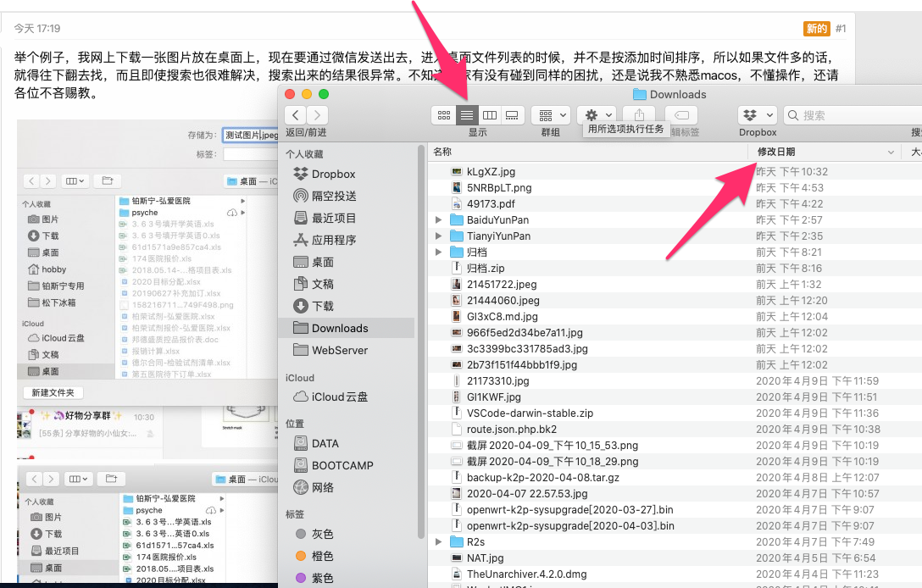Expand the R2s folder triangle

pyautogui.click(x=438, y=541)
